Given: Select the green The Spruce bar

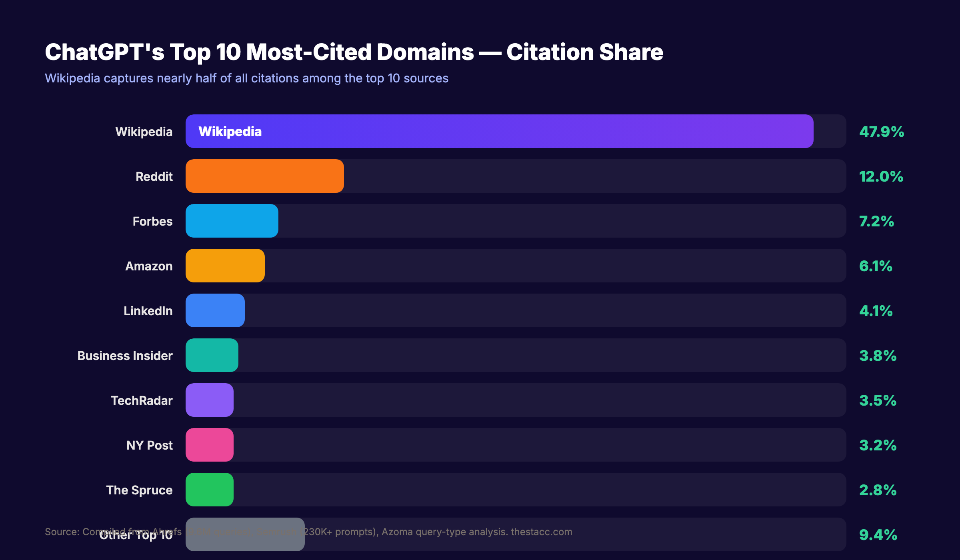Looking at the screenshot, I should pyautogui.click(x=209, y=489).
